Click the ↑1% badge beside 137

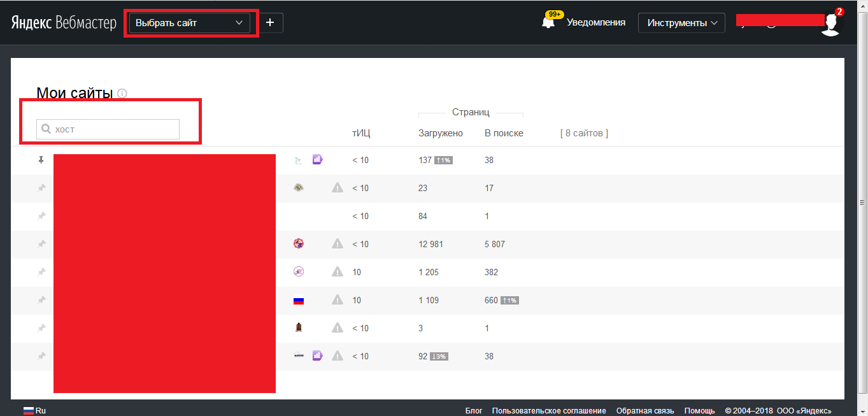pos(443,160)
